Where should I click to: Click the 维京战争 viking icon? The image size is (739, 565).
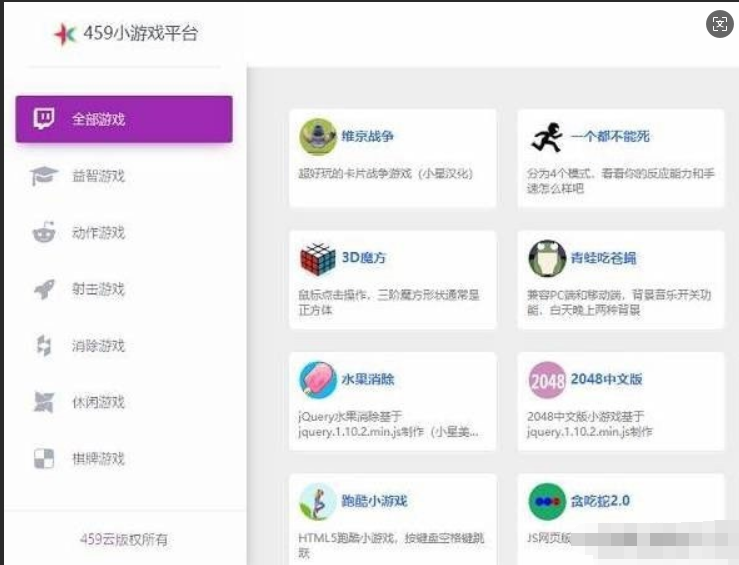[318, 137]
